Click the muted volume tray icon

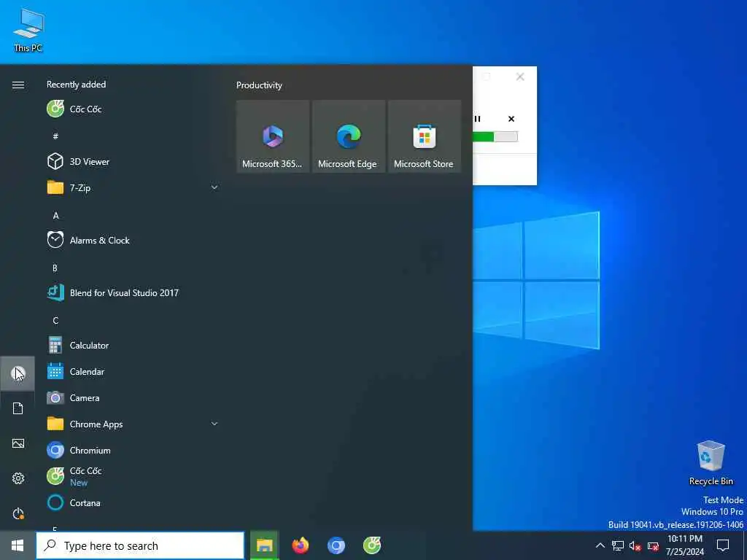(635, 545)
